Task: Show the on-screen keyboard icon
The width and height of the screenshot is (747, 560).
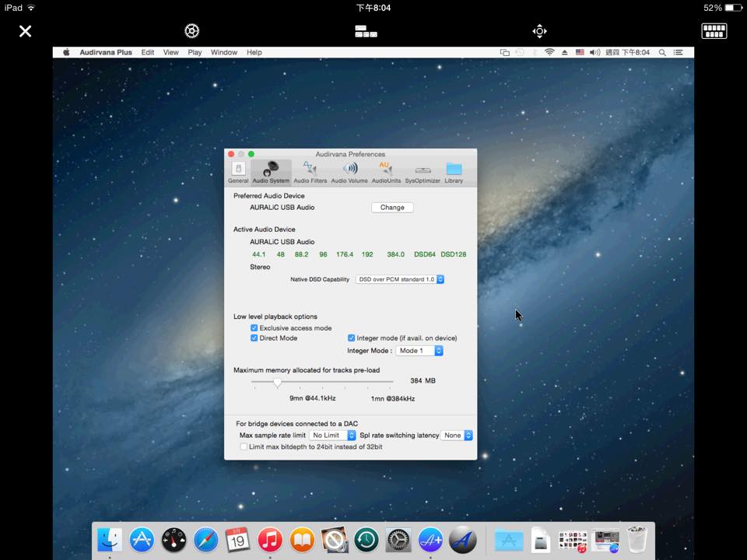Action: 714,31
